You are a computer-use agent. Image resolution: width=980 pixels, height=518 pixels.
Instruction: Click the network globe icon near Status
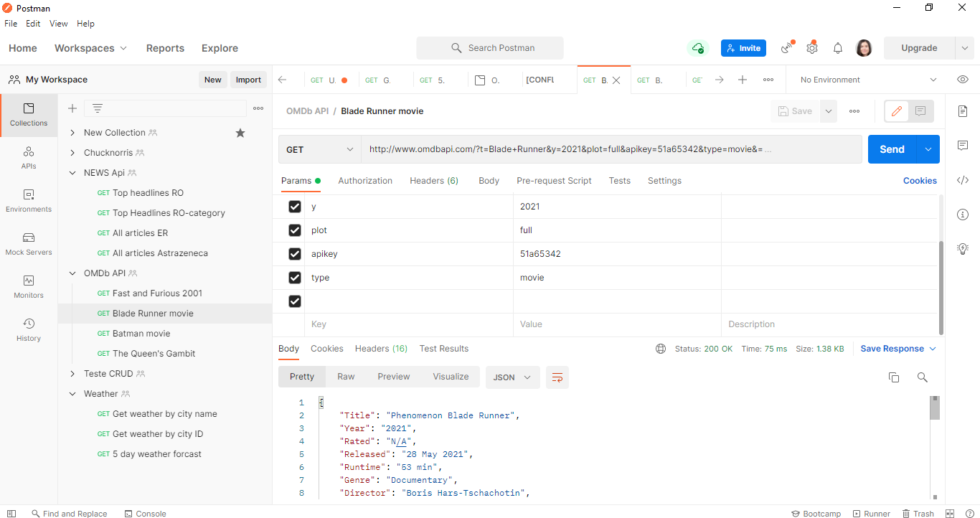click(661, 349)
